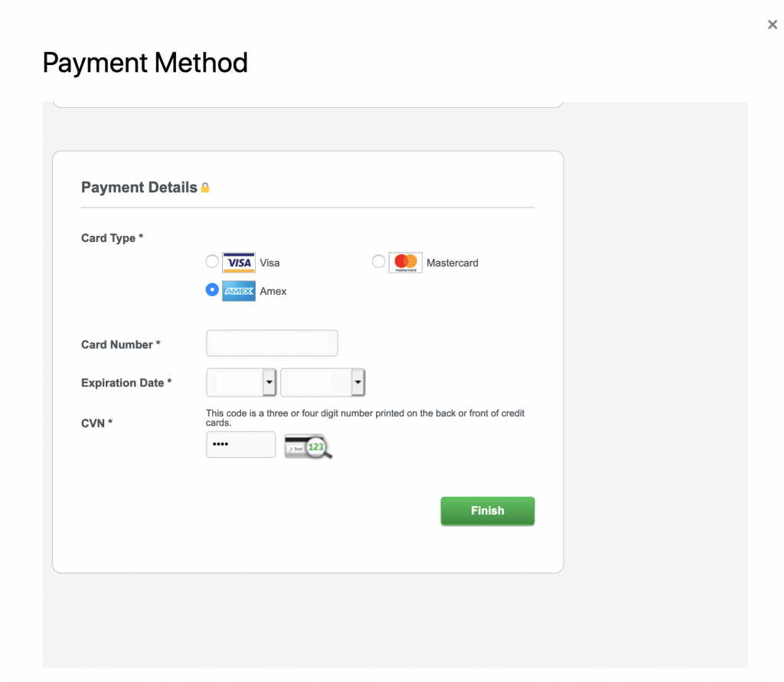Click the CVN card help image
This screenshot has height=682, width=784.
click(x=309, y=445)
